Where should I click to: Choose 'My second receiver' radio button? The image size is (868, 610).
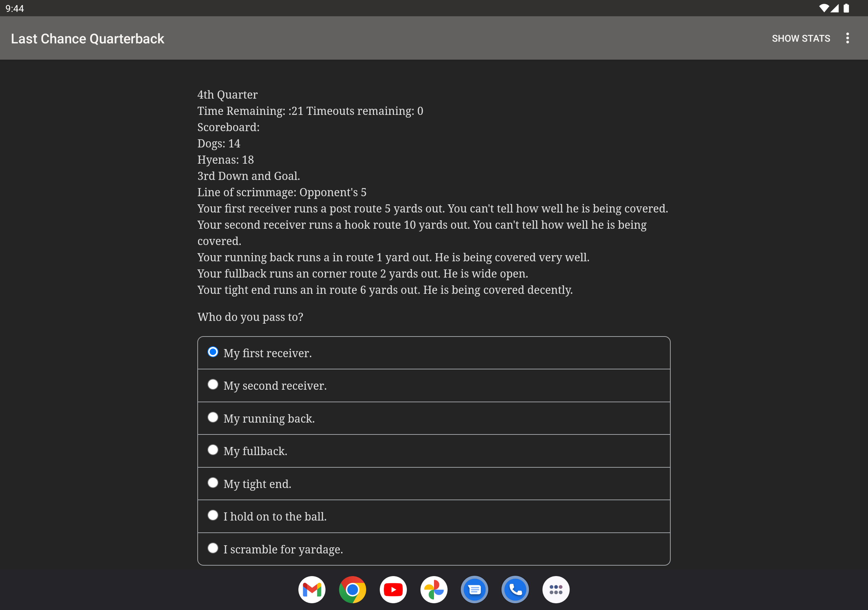[213, 385]
